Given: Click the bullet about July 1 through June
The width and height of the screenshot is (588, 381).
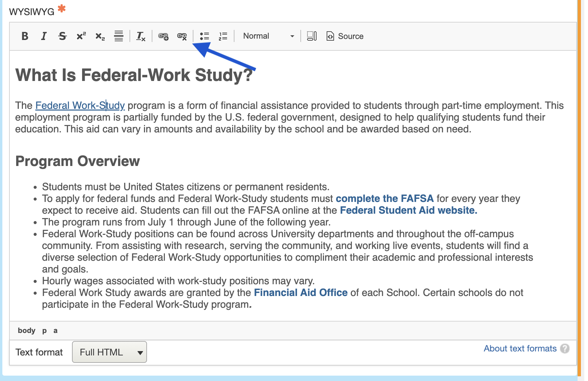Looking at the screenshot, I should click(x=186, y=222).
